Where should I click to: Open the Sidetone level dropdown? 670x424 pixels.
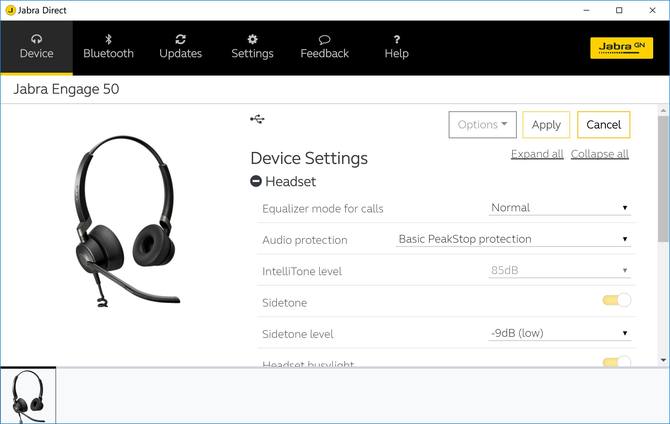coord(559,333)
